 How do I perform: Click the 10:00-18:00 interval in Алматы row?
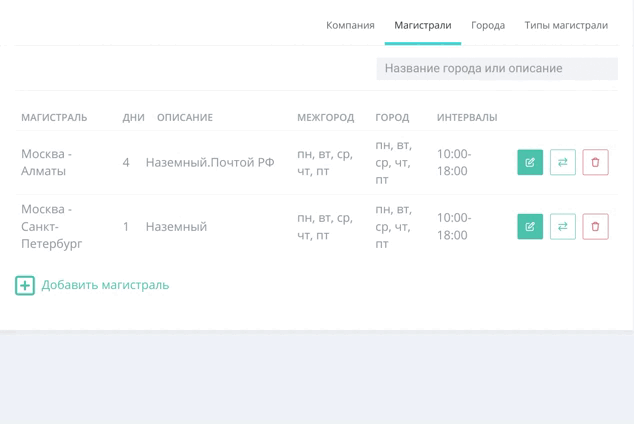point(454,162)
